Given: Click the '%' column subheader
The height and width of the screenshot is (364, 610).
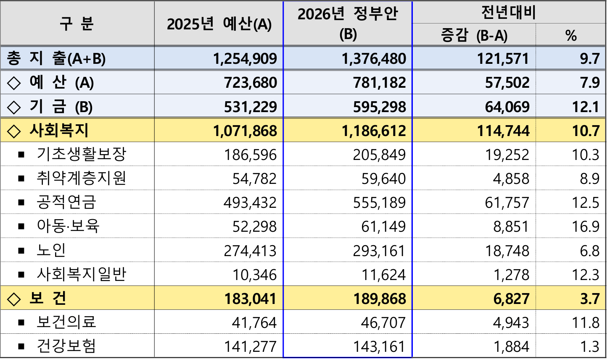Looking at the screenshot, I should tap(571, 36).
